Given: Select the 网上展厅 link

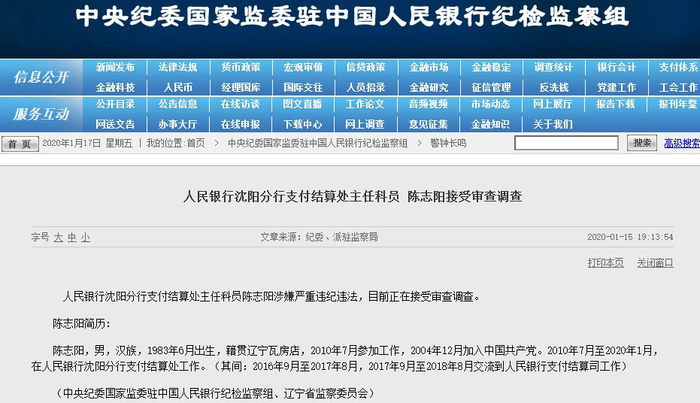Looking at the screenshot, I should tap(554, 104).
